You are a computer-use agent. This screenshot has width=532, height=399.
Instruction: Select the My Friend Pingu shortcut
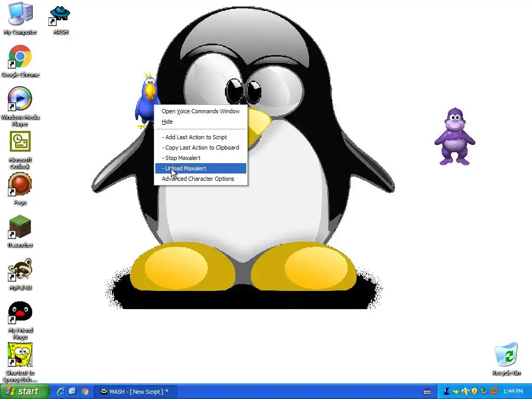[x=20, y=312]
